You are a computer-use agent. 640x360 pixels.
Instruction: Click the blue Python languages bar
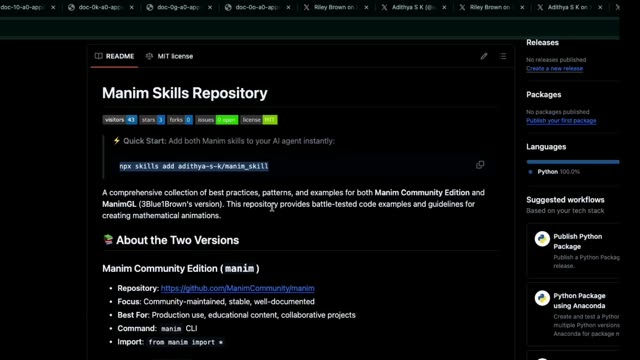[573, 162]
